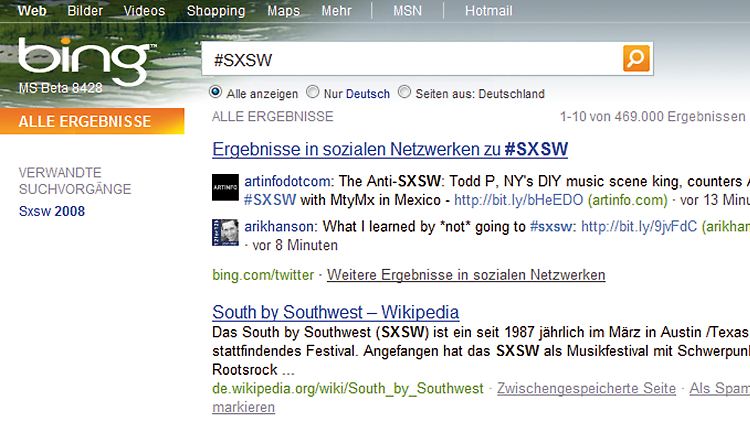Select the 'Alle anzeigen' radio option
This screenshot has height=422, width=750.
click(x=215, y=92)
